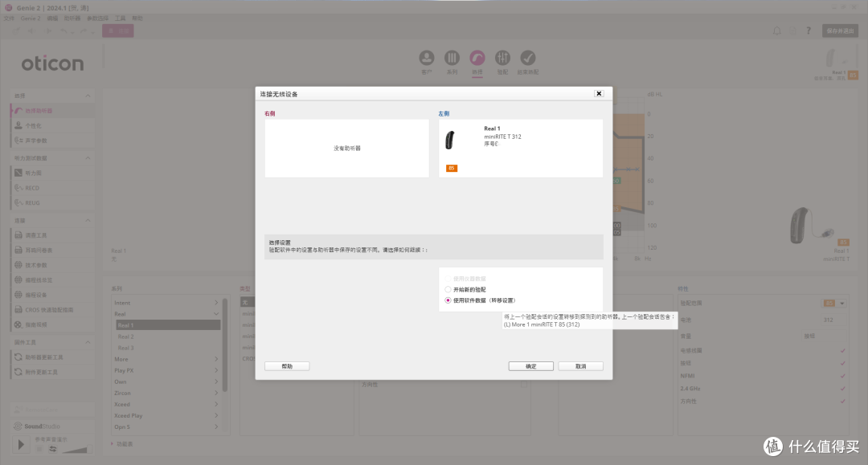This screenshot has height=465, width=868.
Task: Open REUG in the sidebar
Action: coord(52,203)
